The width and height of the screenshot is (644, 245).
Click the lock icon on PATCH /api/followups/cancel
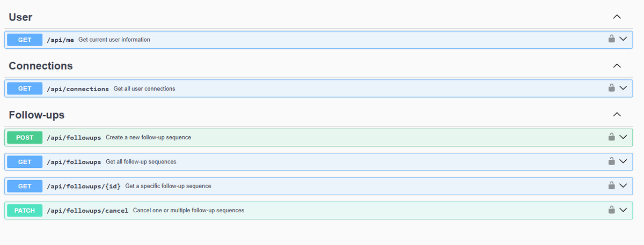pyautogui.click(x=611, y=210)
